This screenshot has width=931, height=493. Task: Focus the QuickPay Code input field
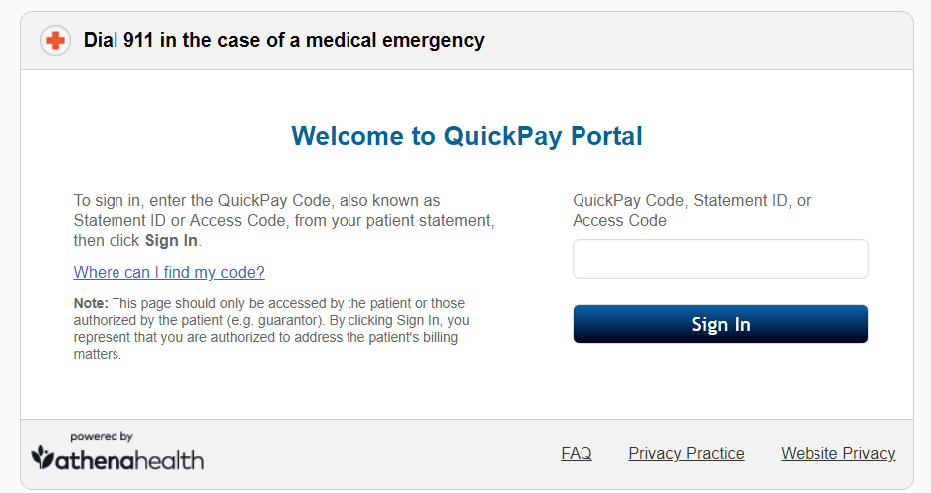tap(720, 259)
